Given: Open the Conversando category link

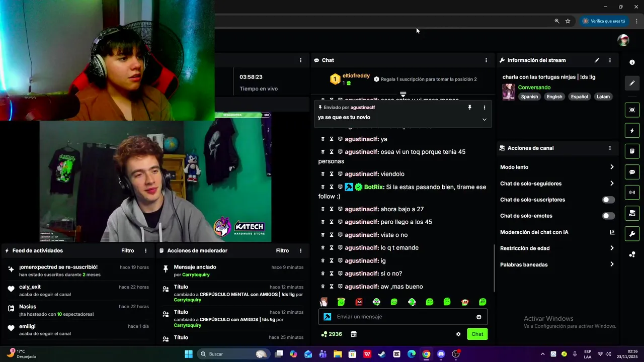Looking at the screenshot, I should pos(534,87).
